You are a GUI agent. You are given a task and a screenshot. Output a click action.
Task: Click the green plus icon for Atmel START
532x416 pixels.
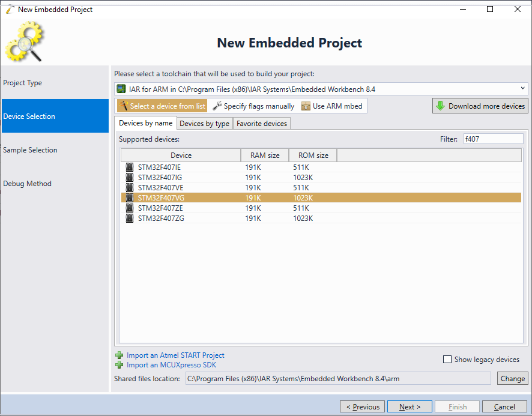(119, 355)
